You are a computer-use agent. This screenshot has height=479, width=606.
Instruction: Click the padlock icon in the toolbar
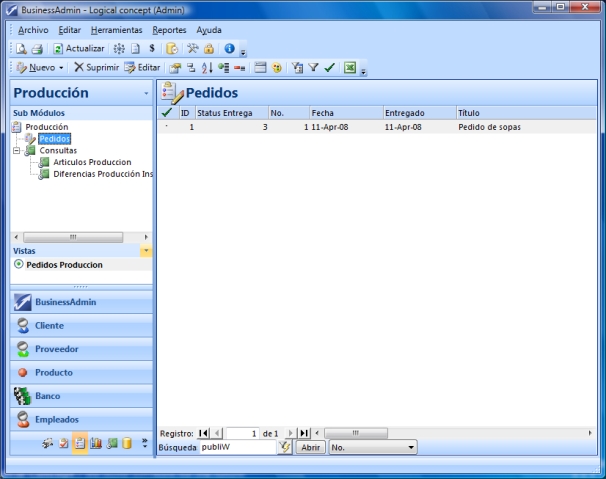tap(209, 48)
